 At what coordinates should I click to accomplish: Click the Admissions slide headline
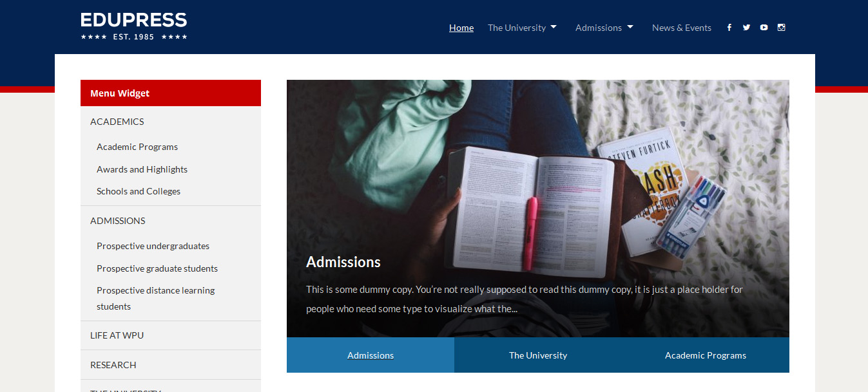pos(343,262)
